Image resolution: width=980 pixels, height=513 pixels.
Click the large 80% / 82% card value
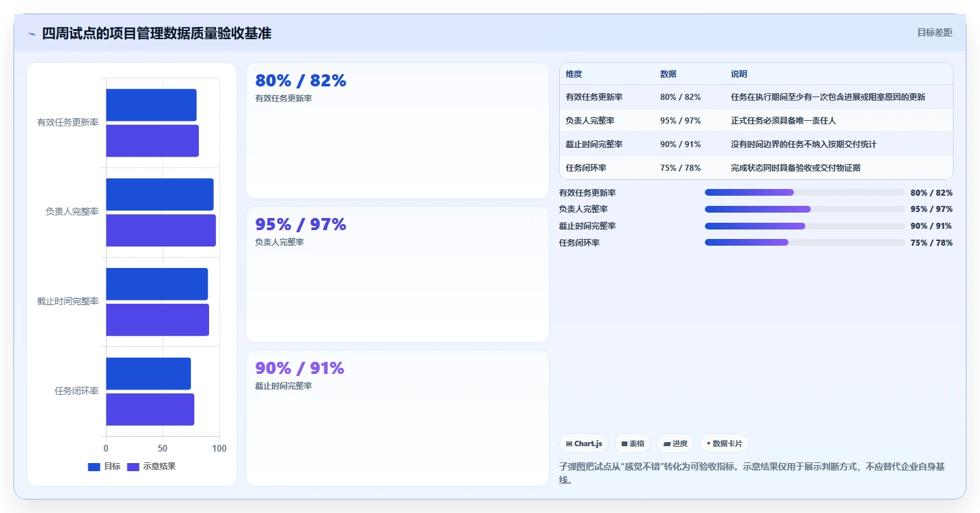click(301, 81)
